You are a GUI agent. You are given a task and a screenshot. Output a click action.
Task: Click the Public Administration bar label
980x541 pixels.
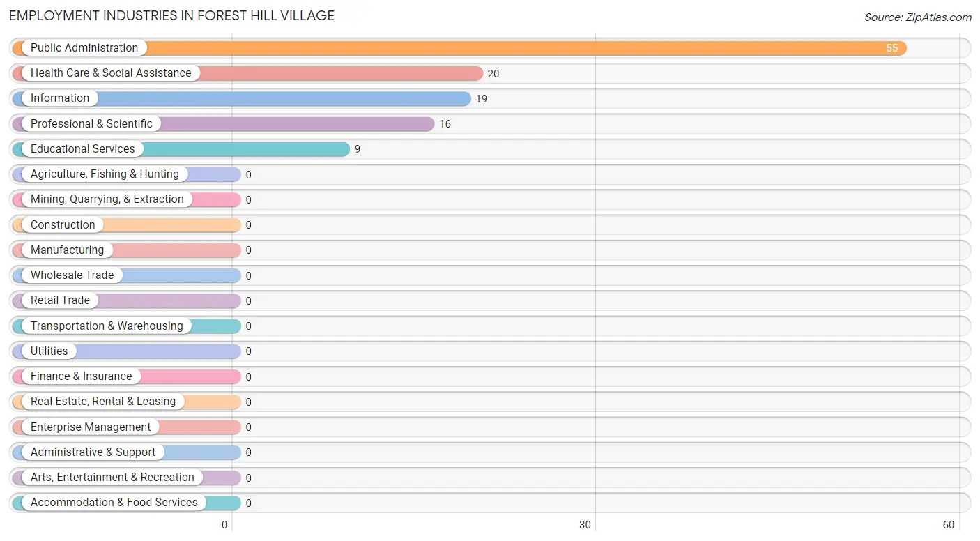84,48
